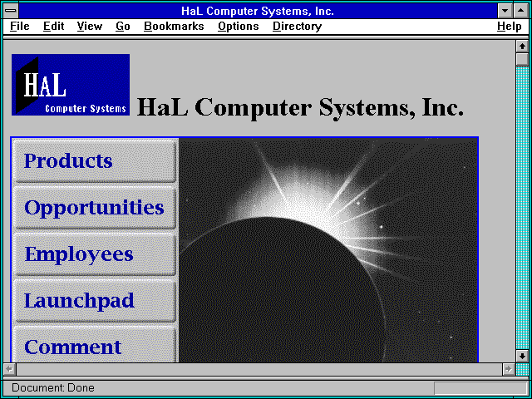Click the vertical scrollbar up arrow
532x399 pixels.
522,47
